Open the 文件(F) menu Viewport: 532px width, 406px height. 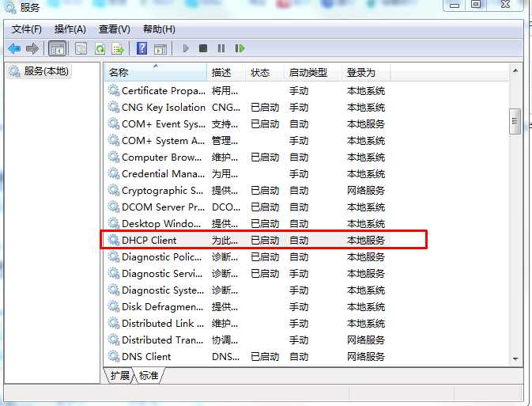click(x=27, y=29)
